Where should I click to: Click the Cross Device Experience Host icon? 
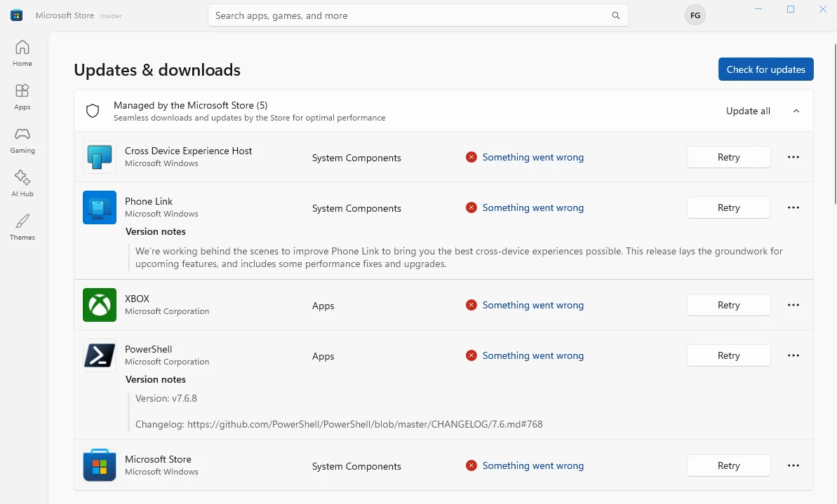[x=100, y=157]
